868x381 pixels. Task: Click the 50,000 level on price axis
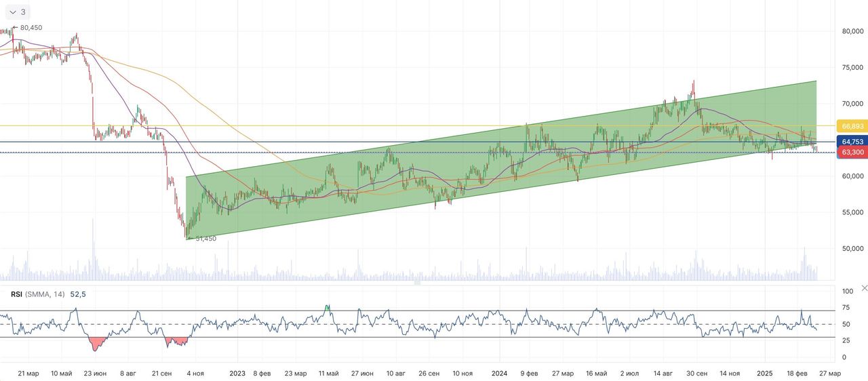pyautogui.click(x=852, y=249)
